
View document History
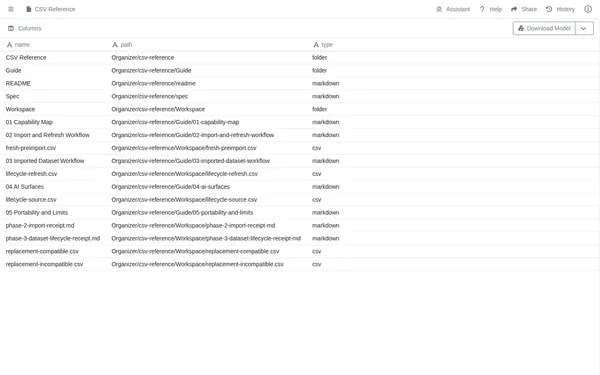560,9
